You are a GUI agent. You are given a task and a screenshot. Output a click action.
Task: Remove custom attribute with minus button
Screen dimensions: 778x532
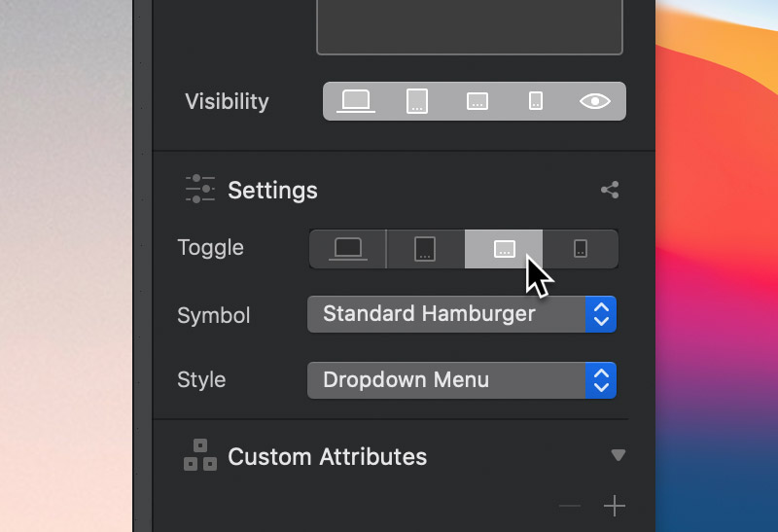point(570,506)
